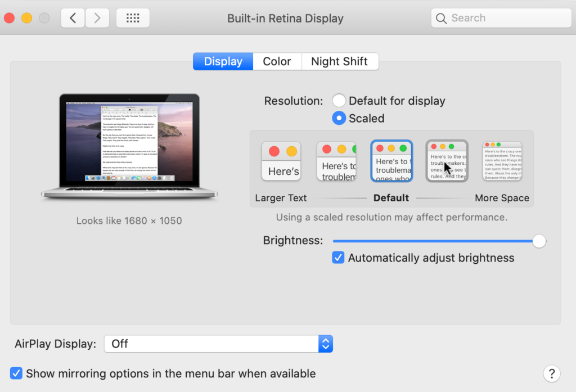576x392 pixels.
Task: Click the forward navigation arrow
Action: point(97,17)
